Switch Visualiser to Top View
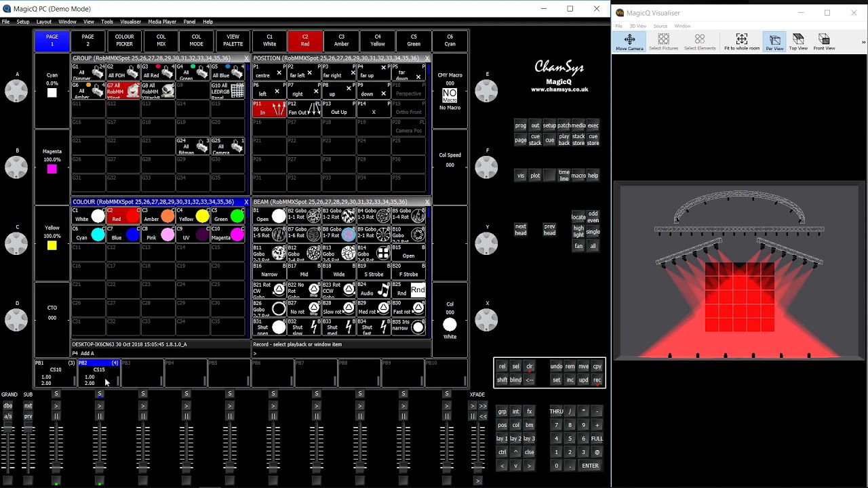868x488 pixels. coord(798,42)
